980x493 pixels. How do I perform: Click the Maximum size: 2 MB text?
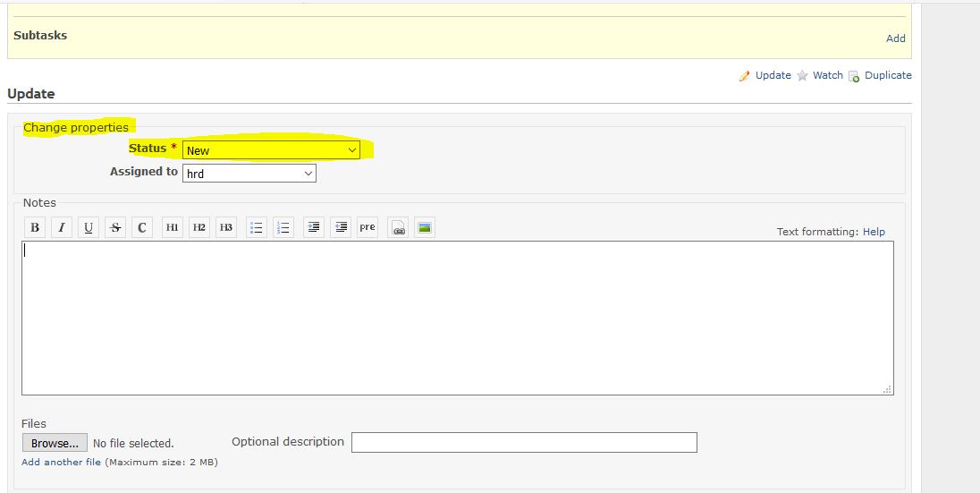[161, 463]
